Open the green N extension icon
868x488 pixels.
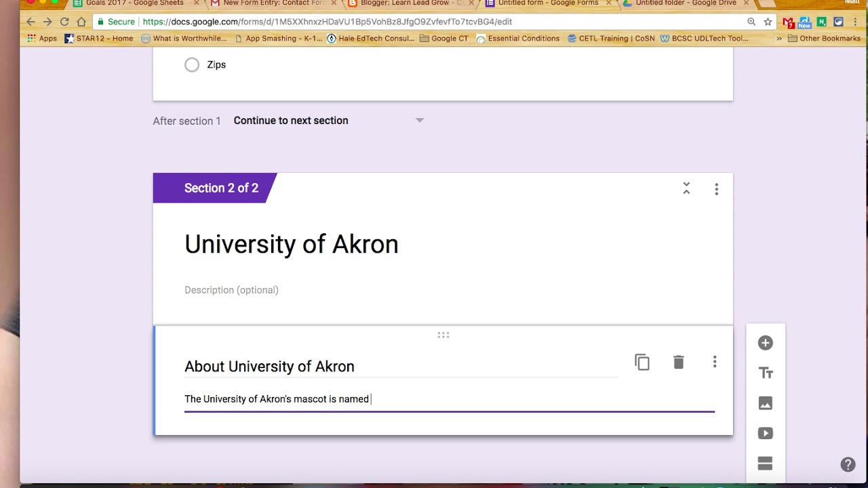(x=822, y=22)
